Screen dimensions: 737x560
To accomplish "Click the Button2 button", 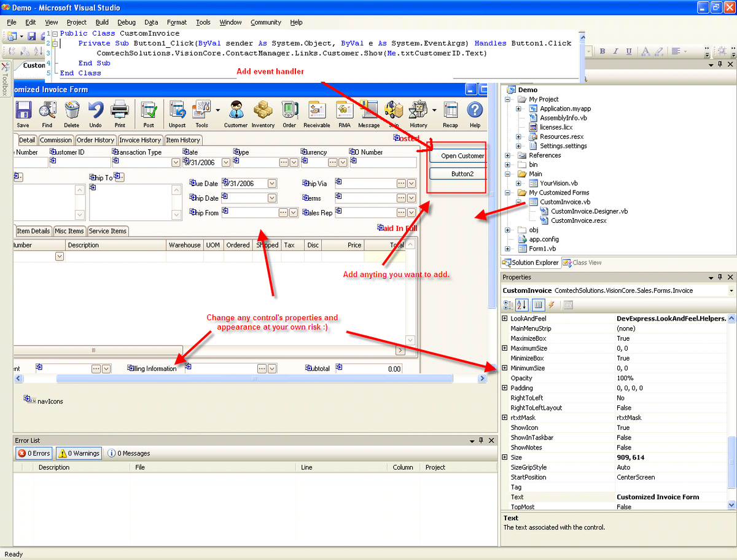I will [458, 174].
